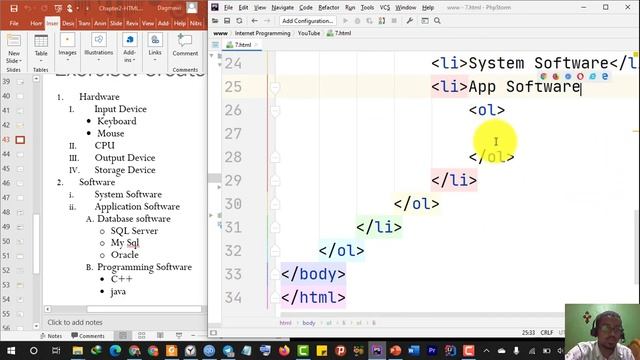640x360 pixels.
Task: Click PhpStorm Reload from disk icon
Action: (x=239, y=21)
